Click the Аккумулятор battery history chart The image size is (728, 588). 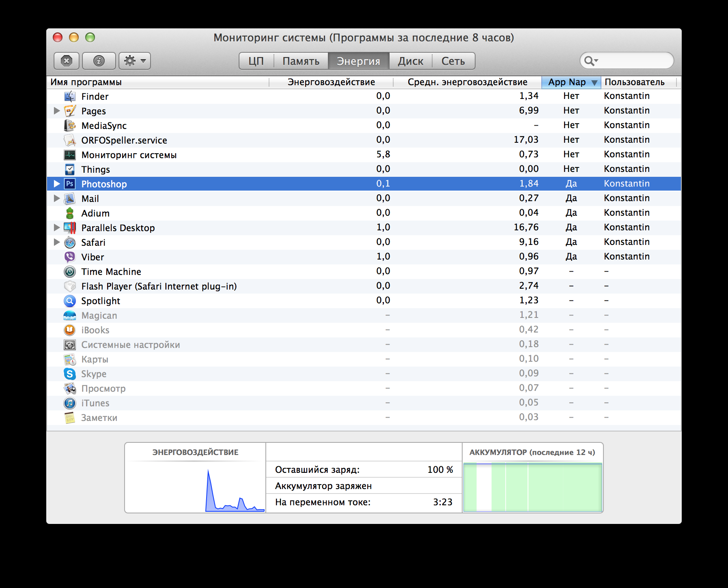coord(532,487)
